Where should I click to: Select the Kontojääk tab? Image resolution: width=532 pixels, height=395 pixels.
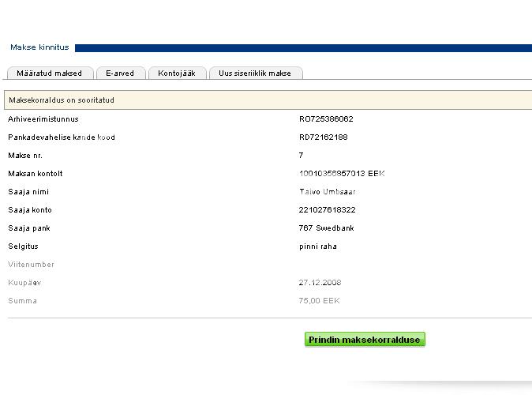(177, 73)
